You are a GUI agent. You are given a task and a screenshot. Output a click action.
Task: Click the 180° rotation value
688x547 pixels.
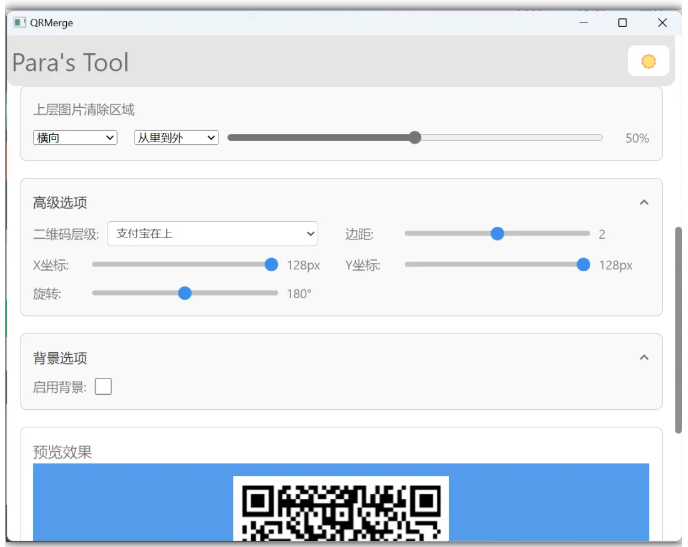tap(299, 294)
